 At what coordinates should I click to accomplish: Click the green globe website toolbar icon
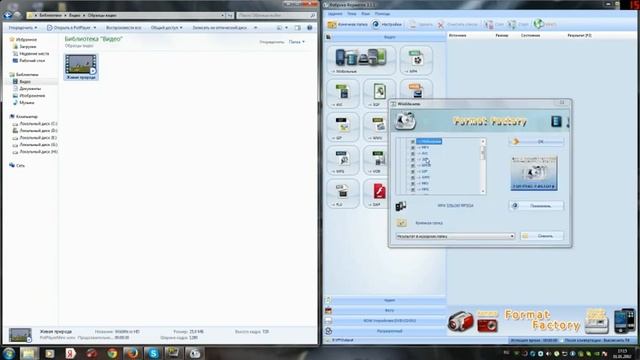pos(539,24)
